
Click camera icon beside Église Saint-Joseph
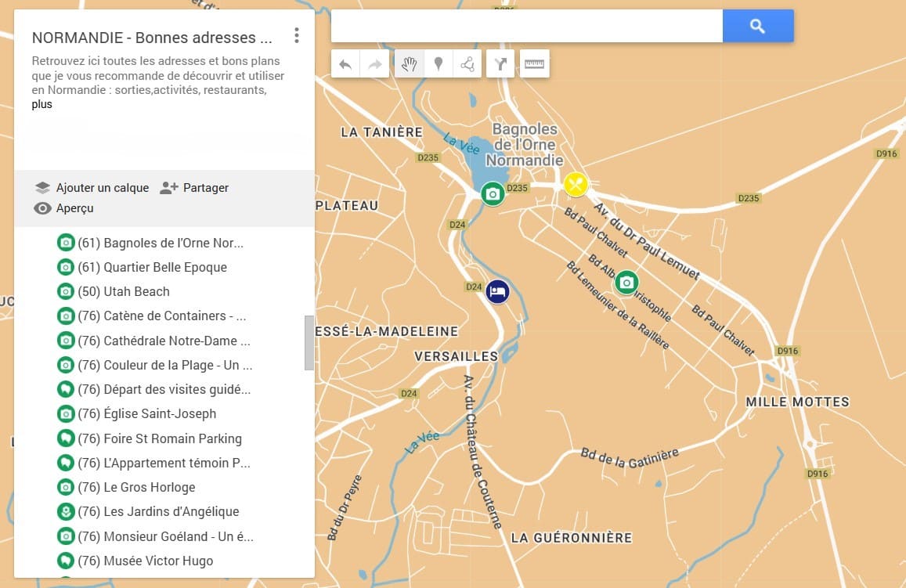(66, 413)
